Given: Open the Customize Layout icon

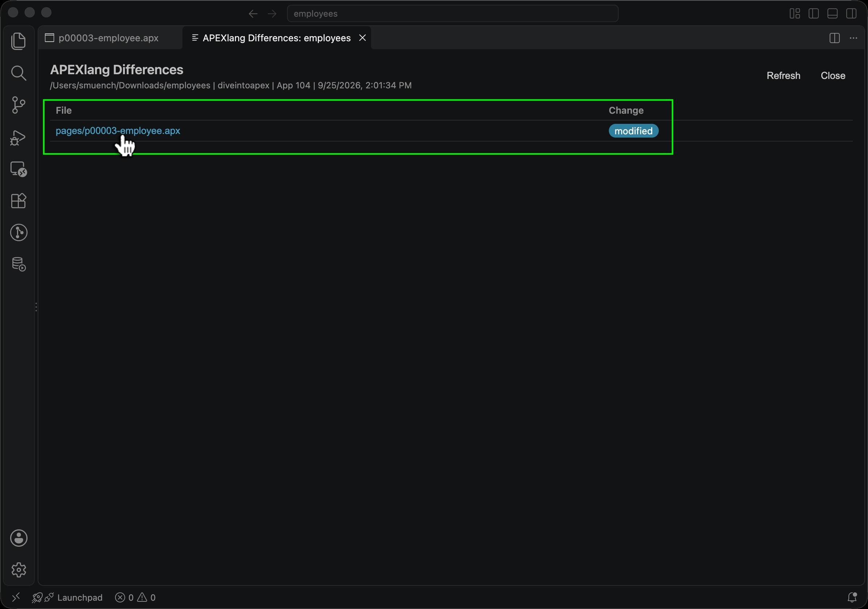Looking at the screenshot, I should click(x=795, y=14).
